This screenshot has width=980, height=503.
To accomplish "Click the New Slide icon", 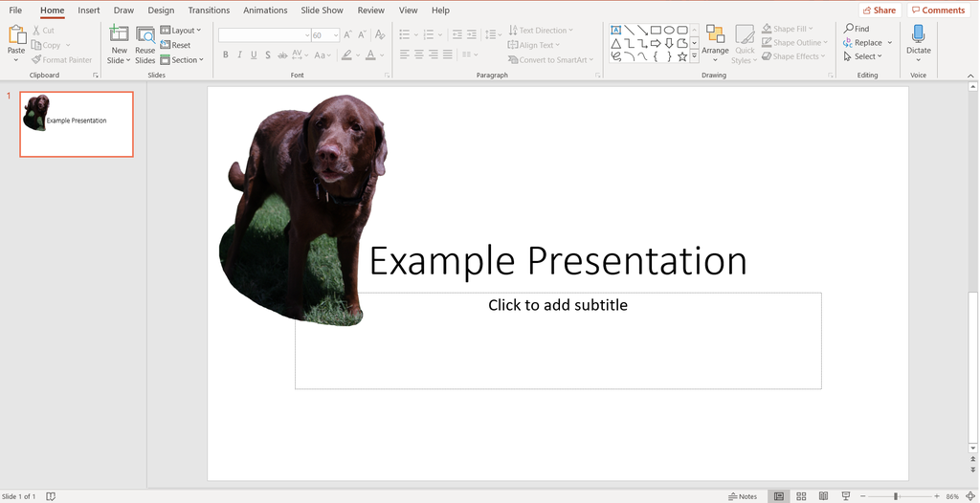I will pyautogui.click(x=119, y=34).
